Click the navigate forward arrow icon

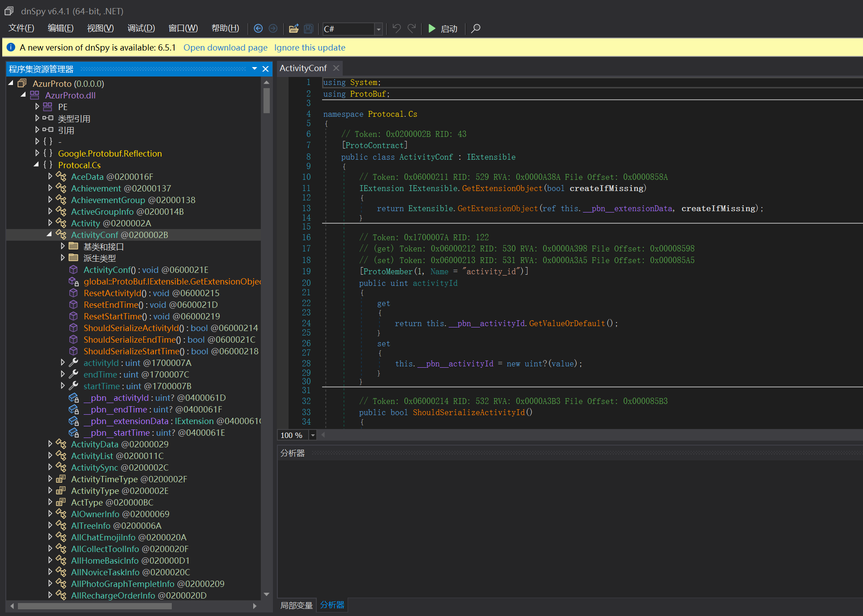pos(273,29)
